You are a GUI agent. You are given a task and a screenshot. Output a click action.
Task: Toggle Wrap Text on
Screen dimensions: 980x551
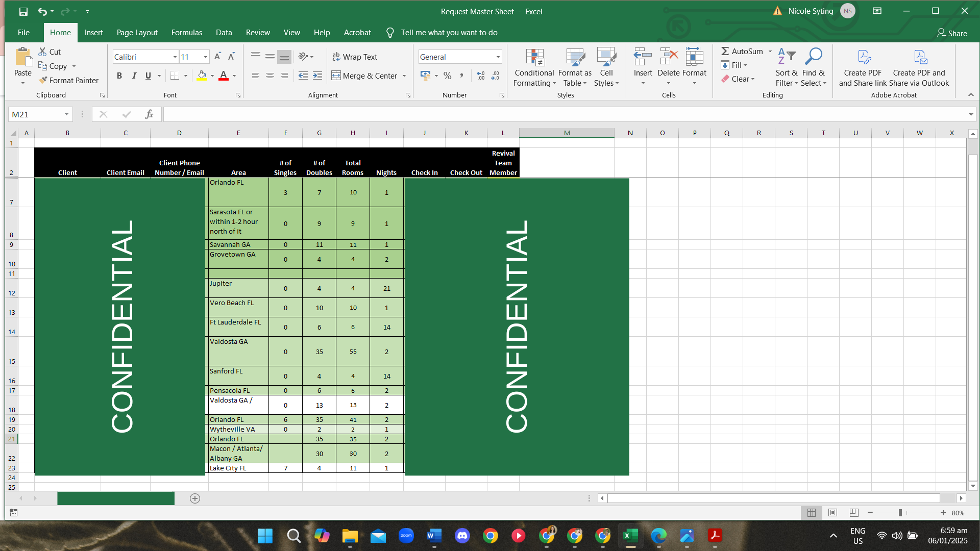coord(355,57)
